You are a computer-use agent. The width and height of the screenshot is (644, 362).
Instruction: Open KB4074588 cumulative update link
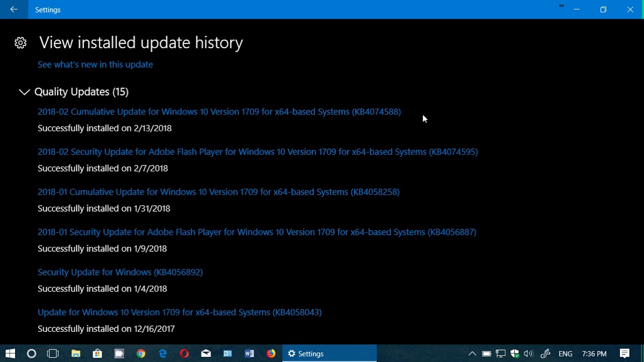[x=219, y=112]
